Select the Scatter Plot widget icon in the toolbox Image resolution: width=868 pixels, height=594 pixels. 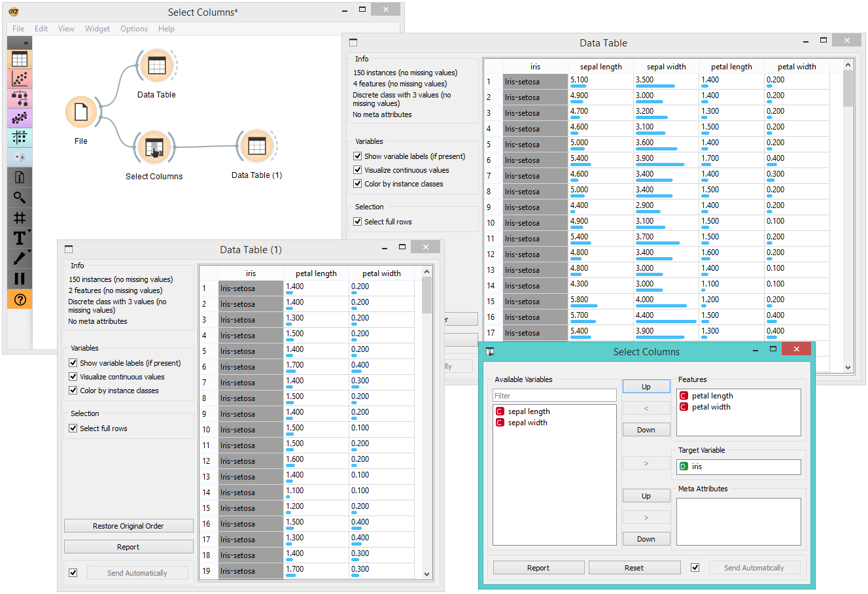coord(19,78)
